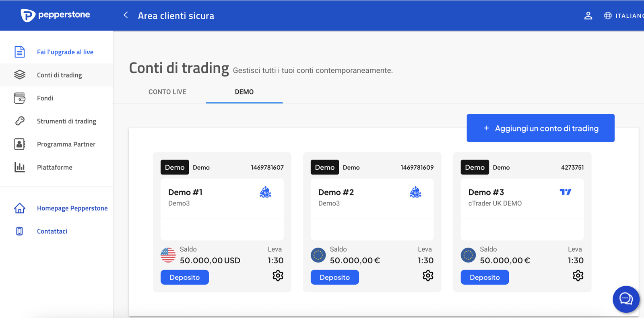The height and width of the screenshot is (318, 644).
Task: Click the Demo badge on account 1469781607
Action: (x=175, y=167)
